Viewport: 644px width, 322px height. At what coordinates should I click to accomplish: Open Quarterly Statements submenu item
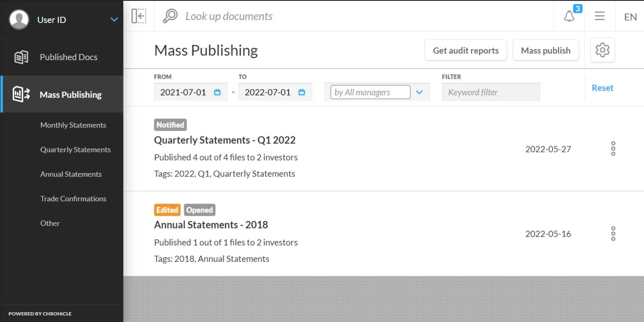pos(75,150)
